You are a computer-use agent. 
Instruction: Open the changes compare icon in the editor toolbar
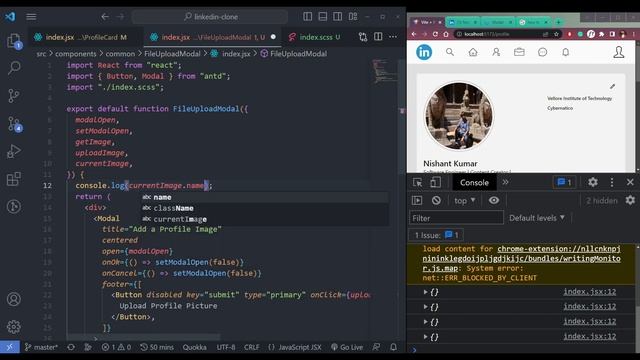(363, 37)
